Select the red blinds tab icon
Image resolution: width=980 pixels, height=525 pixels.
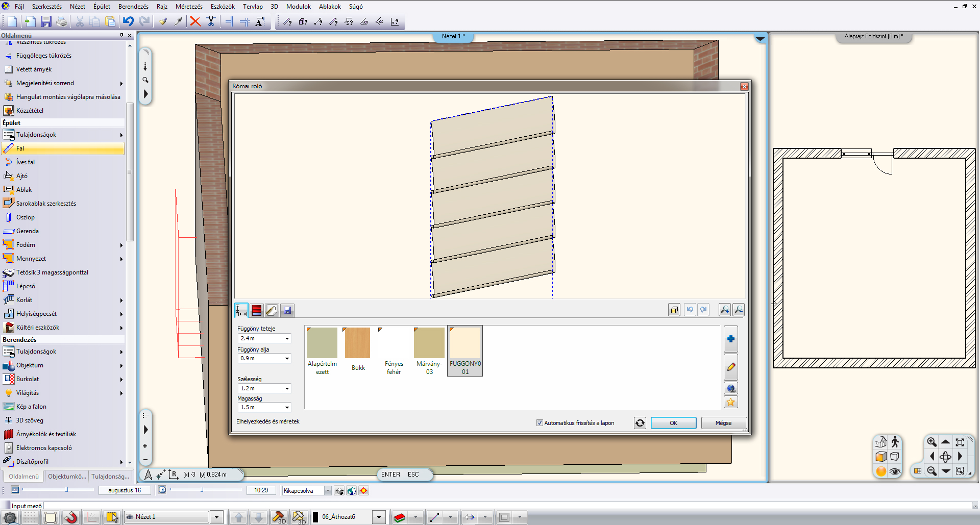pos(256,310)
